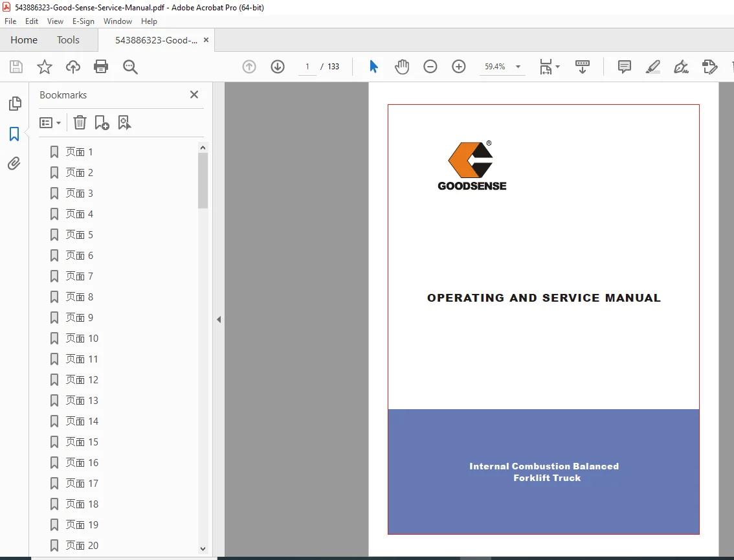Image resolution: width=734 pixels, height=560 pixels.
Task: Zoom in with plus icon
Action: [x=459, y=67]
